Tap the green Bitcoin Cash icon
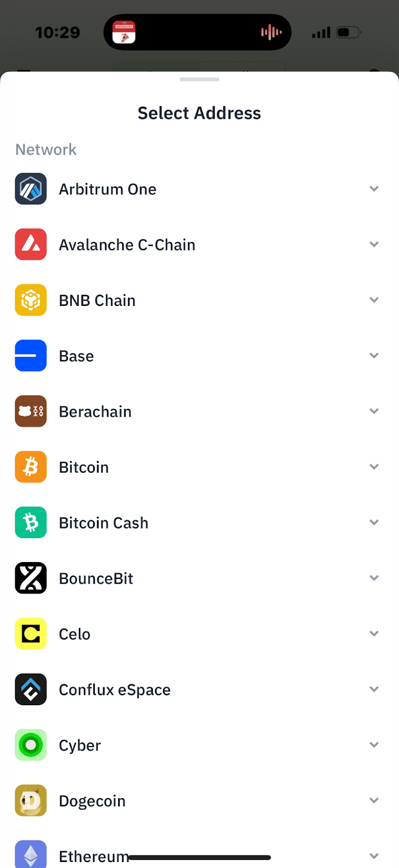 pos(31,522)
